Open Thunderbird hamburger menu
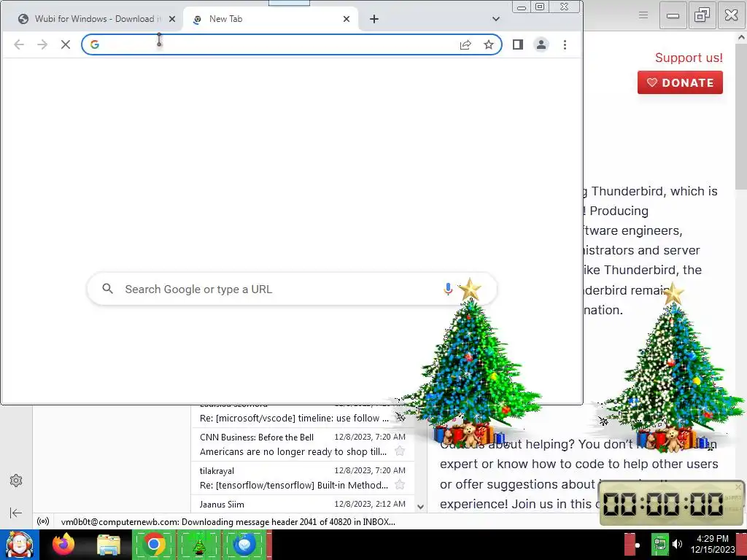747x560 pixels. (x=643, y=15)
